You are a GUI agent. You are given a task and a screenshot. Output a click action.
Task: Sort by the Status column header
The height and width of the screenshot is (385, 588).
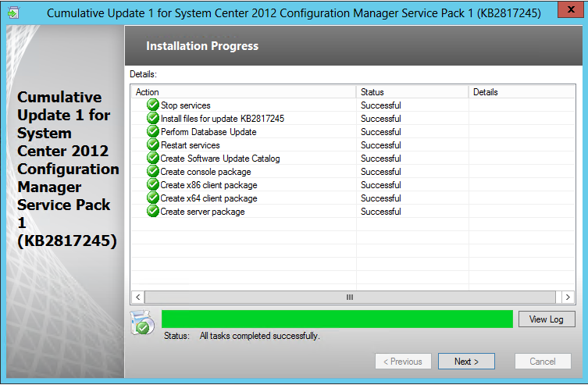tap(412, 92)
